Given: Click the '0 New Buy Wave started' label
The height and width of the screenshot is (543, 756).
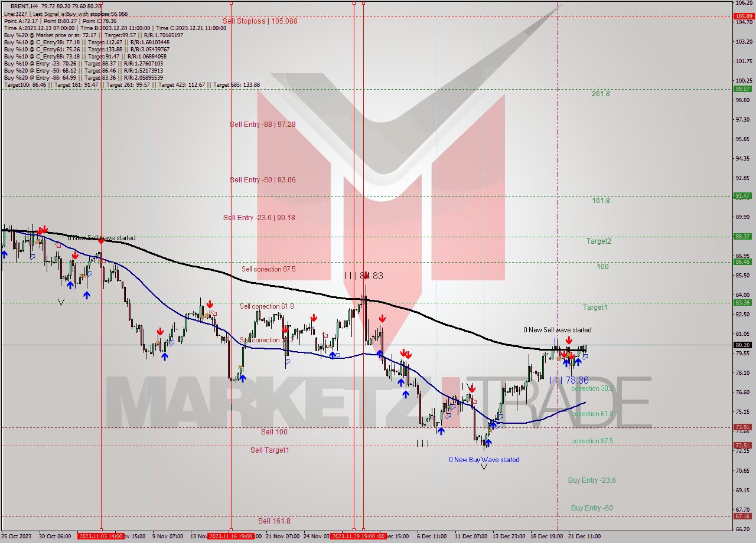Looking at the screenshot, I should pyautogui.click(x=484, y=459).
